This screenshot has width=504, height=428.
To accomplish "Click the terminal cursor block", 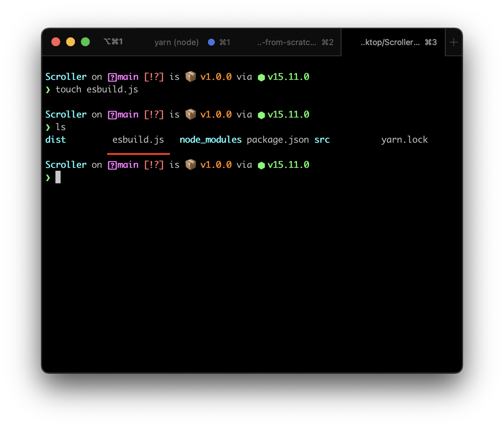I will point(58,177).
